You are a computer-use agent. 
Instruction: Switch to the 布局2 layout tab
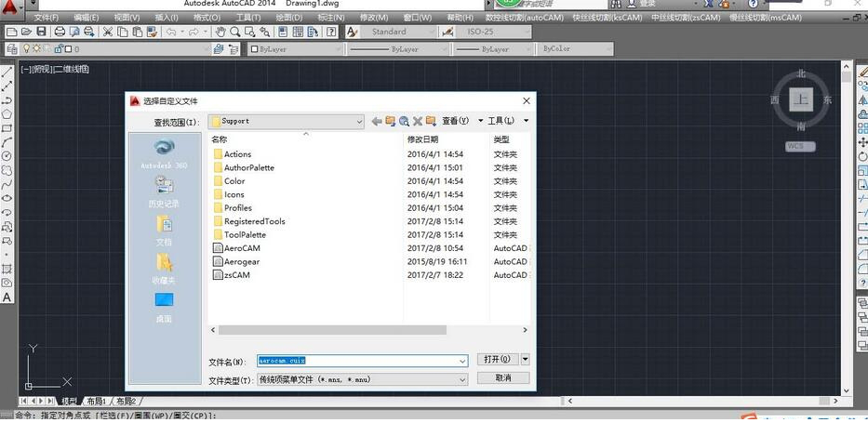click(126, 402)
